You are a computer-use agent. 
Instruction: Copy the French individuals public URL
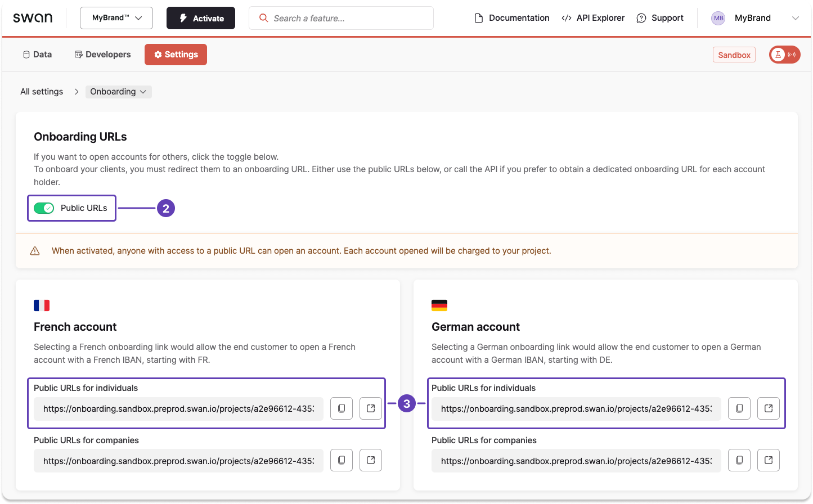342,408
